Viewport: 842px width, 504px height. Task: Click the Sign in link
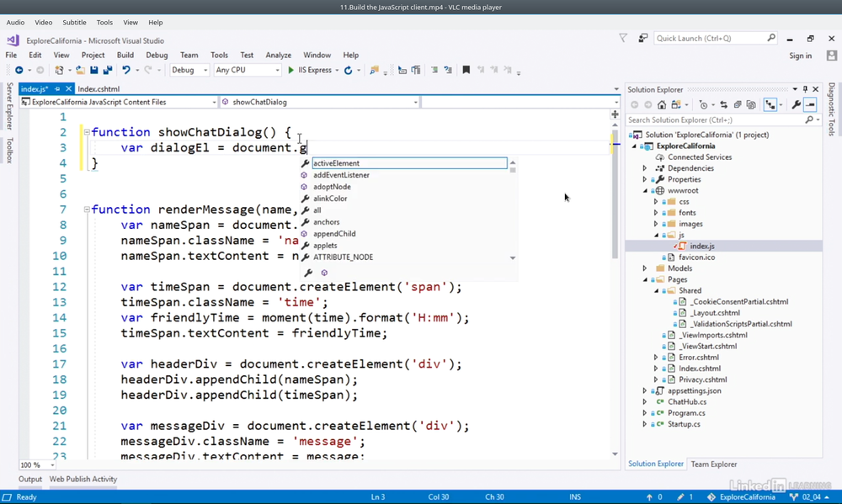tap(800, 56)
